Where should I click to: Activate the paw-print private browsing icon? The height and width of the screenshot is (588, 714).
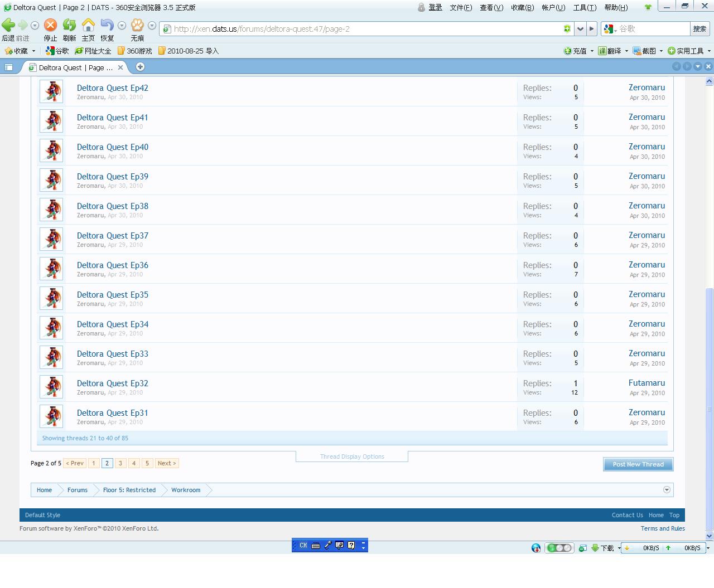137,25
